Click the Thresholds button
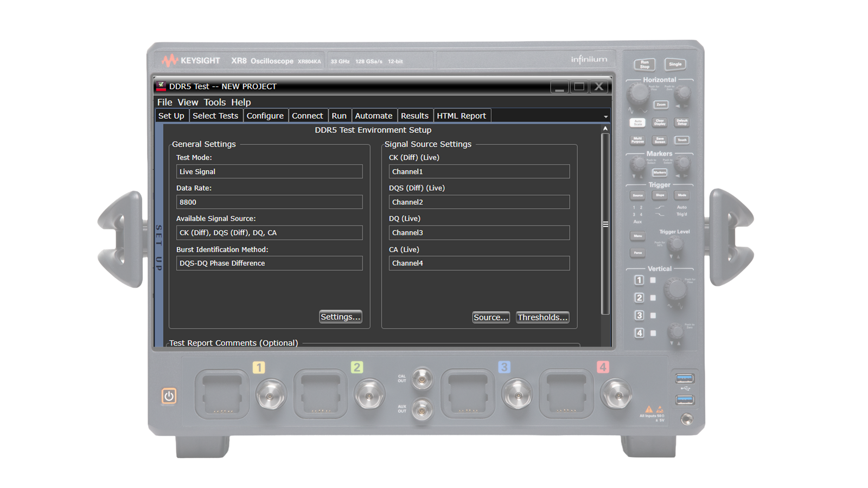Screen dimensions: 868x488 [x=542, y=317]
